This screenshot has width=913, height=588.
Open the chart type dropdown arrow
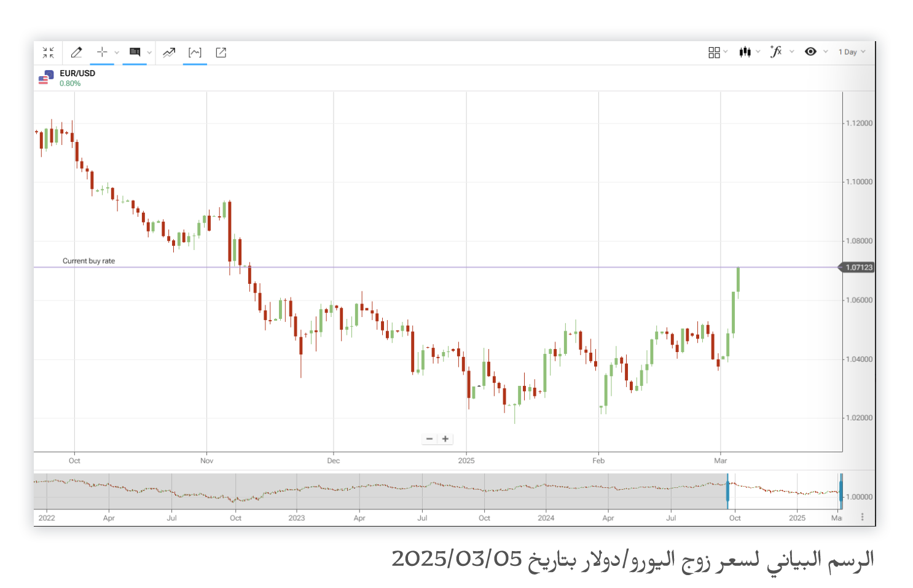tap(758, 52)
